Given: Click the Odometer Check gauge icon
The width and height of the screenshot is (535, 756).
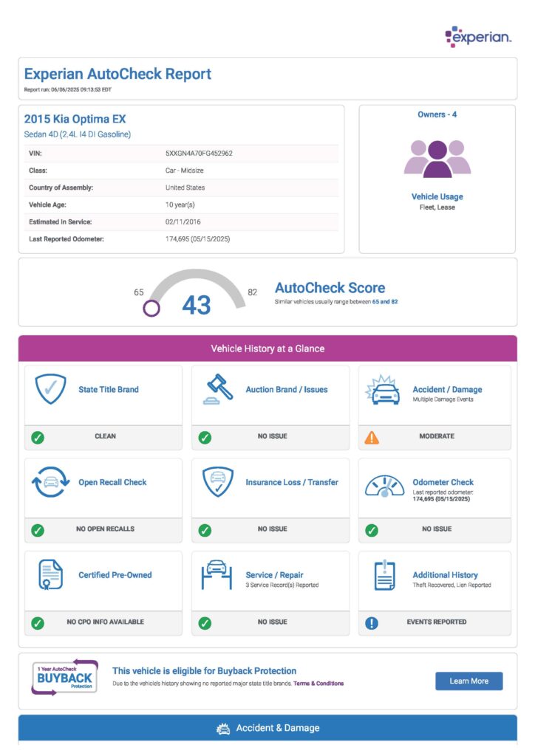Looking at the screenshot, I should [384, 485].
